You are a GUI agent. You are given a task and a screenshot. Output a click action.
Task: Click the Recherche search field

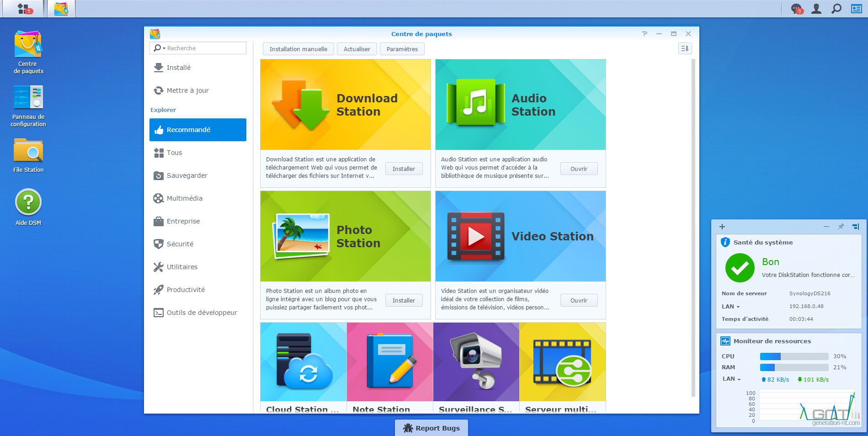(198, 48)
